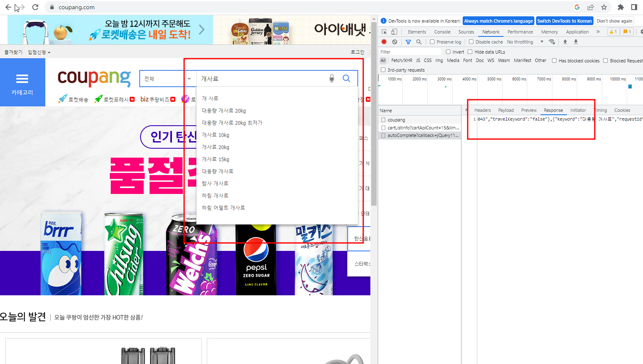Screen dimensions: 643x364
Task: Click the Coupang logo
Action: [x=94, y=78]
